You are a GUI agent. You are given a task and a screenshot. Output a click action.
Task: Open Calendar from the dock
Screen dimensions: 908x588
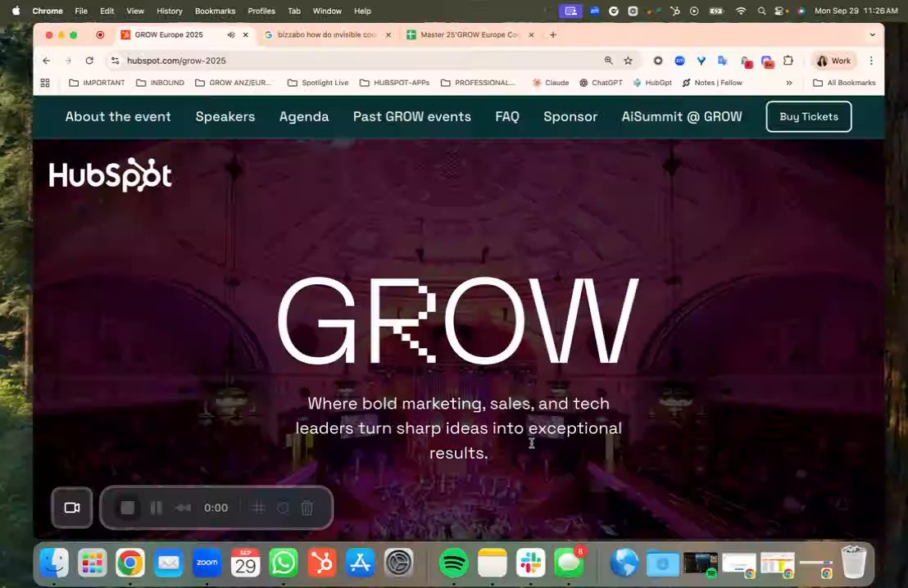coord(246,563)
